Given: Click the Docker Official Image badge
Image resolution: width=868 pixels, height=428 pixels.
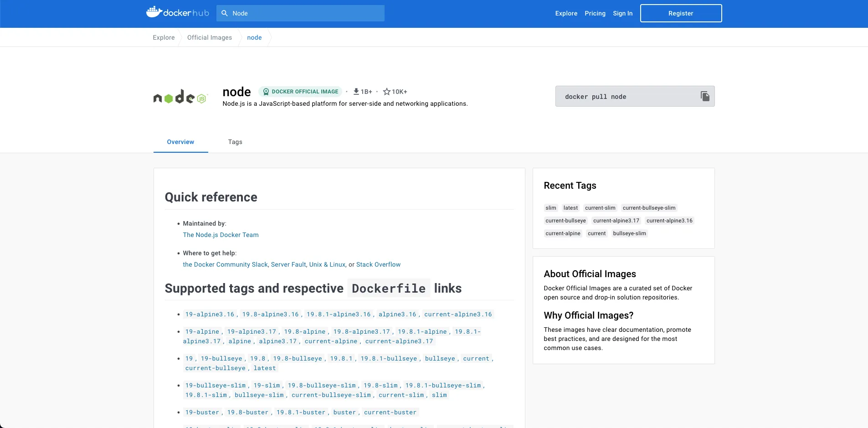Looking at the screenshot, I should tap(300, 91).
